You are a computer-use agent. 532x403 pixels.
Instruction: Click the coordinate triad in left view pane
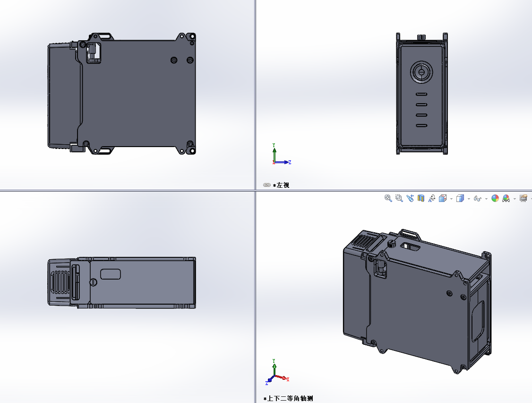(282, 155)
